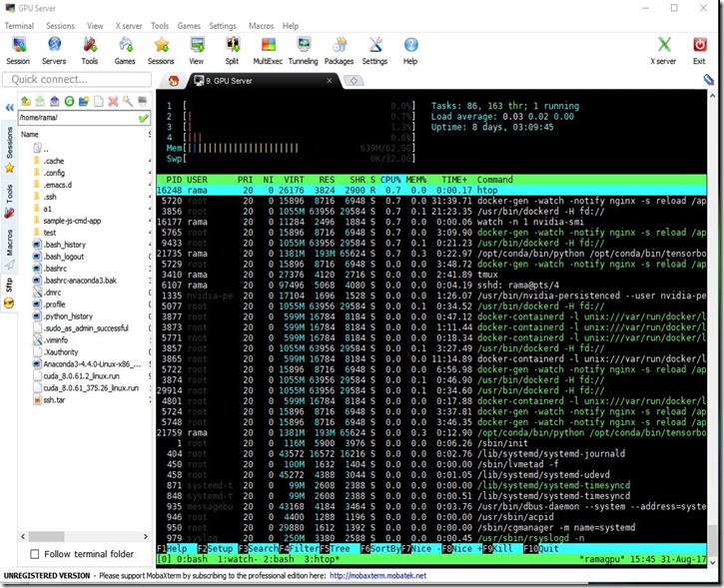Open the Macros menu
This screenshot has height=588, width=724.
pyautogui.click(x=261, y=26)
